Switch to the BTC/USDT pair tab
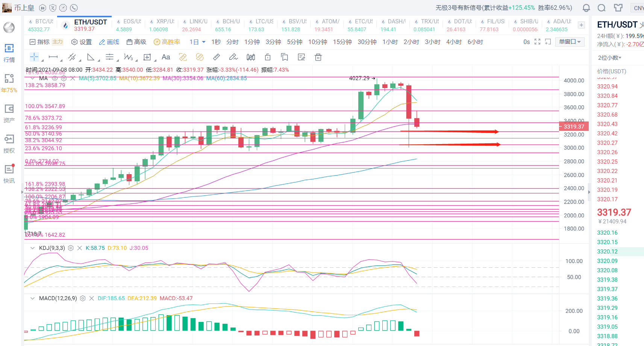Viewport: 644px width, 346px height. [x=41, y=25]
